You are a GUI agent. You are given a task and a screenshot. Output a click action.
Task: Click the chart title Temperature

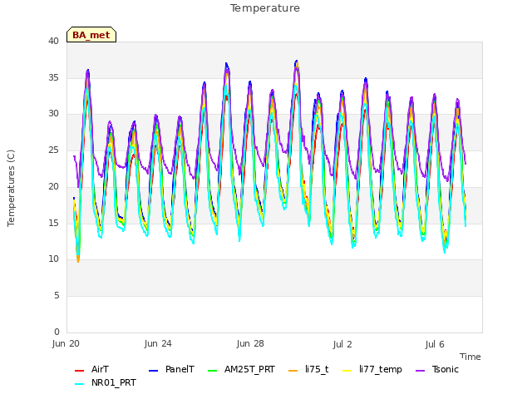point(265,8)
